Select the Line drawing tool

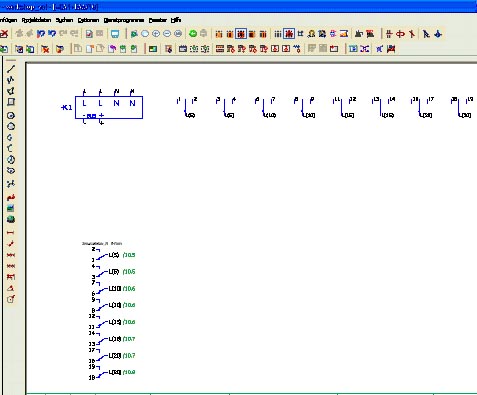click(11, 69)
